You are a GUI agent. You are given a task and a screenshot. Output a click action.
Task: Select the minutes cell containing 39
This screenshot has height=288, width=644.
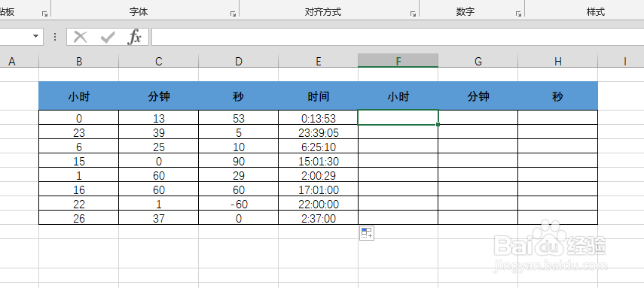click(x=158, y=132)
